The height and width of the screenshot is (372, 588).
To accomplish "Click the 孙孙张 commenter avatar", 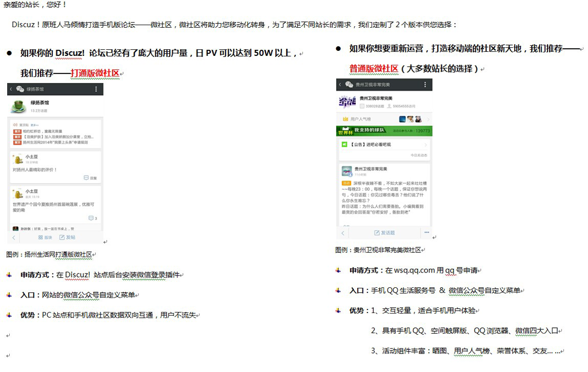I will point(15,228).
